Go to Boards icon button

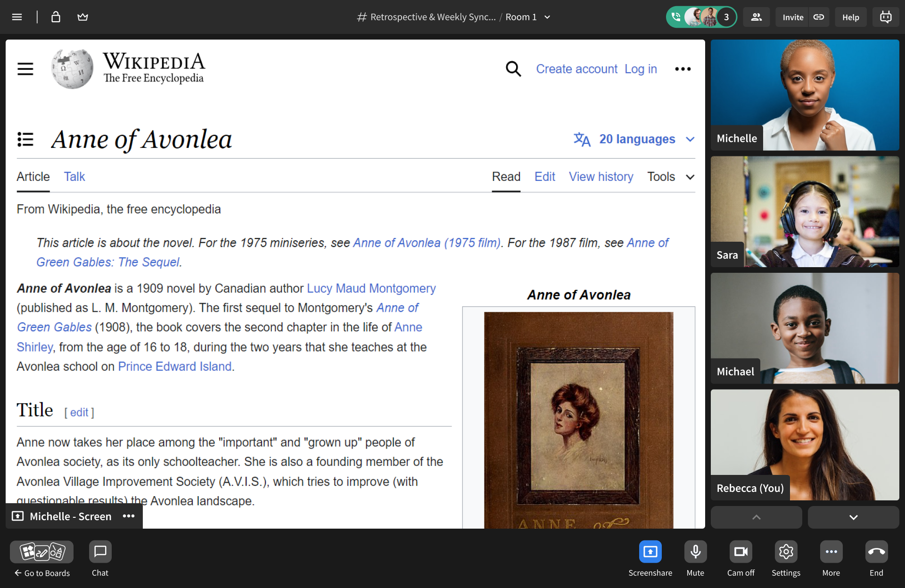click(42, 552)
